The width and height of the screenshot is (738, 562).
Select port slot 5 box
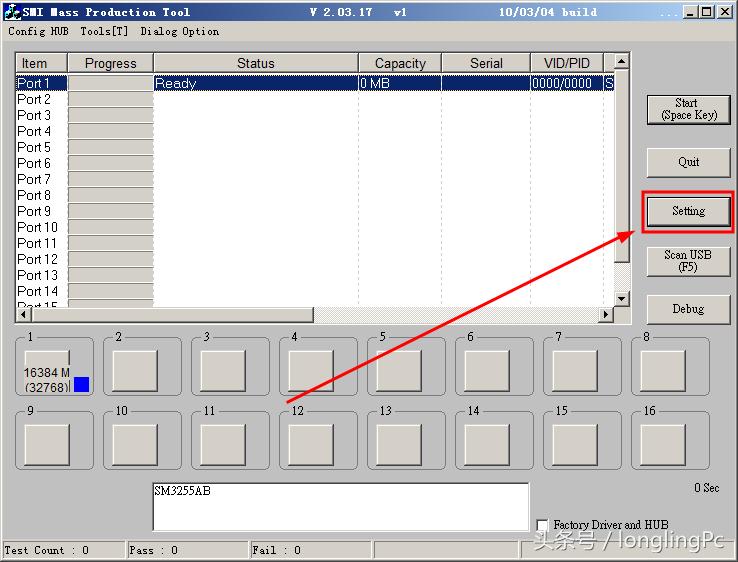[x=399, y=370]
